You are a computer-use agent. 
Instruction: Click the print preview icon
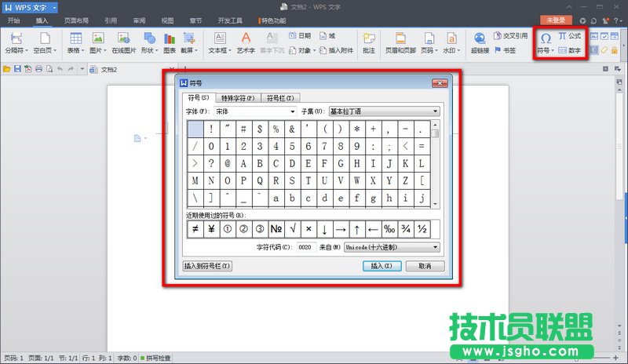click(x=49, y=69)
